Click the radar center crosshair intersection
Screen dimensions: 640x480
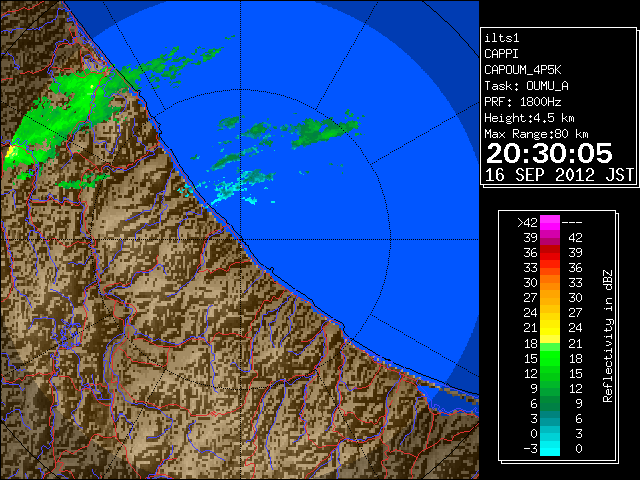[x=240, y=239]
